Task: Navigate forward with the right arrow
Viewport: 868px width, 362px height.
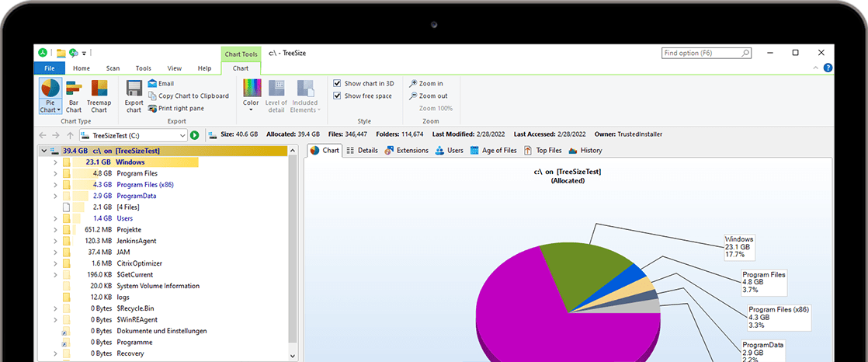Action: (x=56, y=135)
